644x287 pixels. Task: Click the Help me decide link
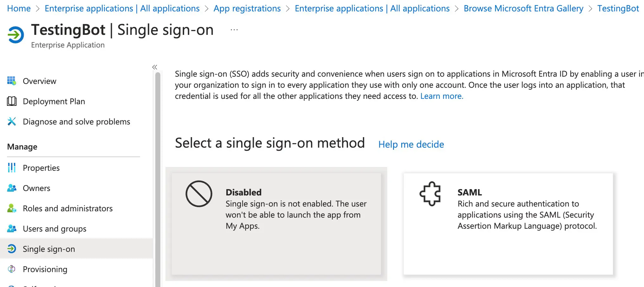tap(411, 144)
